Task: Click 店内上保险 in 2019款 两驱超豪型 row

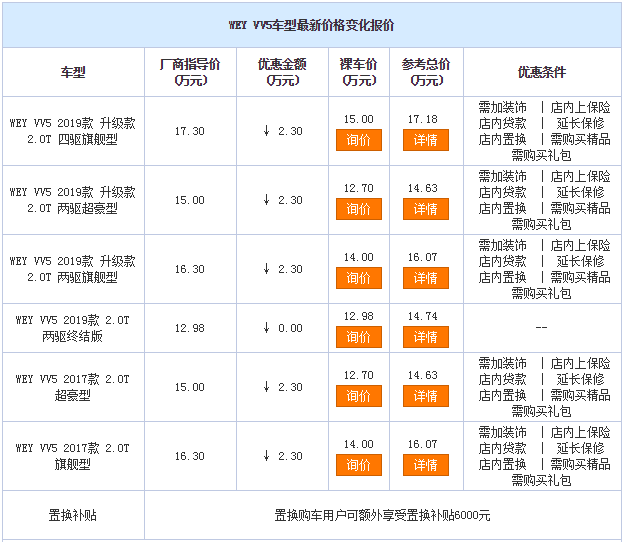Action: (x=580, y=176)
